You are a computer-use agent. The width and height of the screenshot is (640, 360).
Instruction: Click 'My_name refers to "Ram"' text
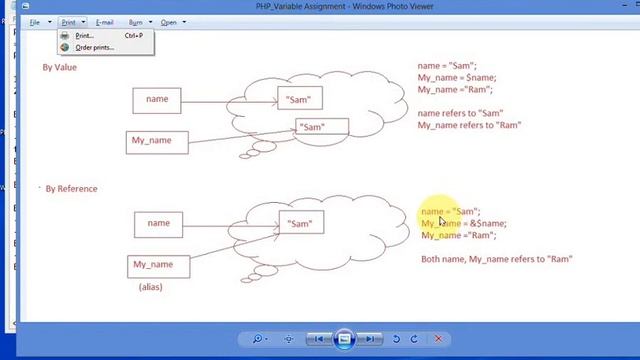[x=469, y=125]
